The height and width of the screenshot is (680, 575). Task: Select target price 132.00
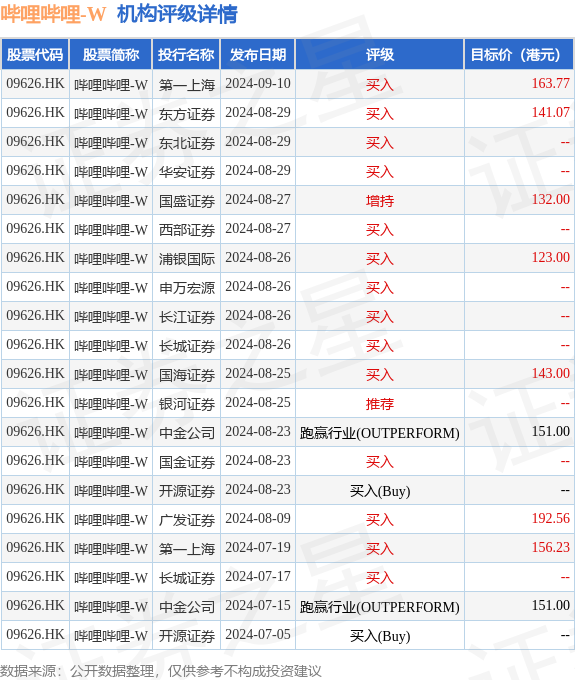[550, 199]
